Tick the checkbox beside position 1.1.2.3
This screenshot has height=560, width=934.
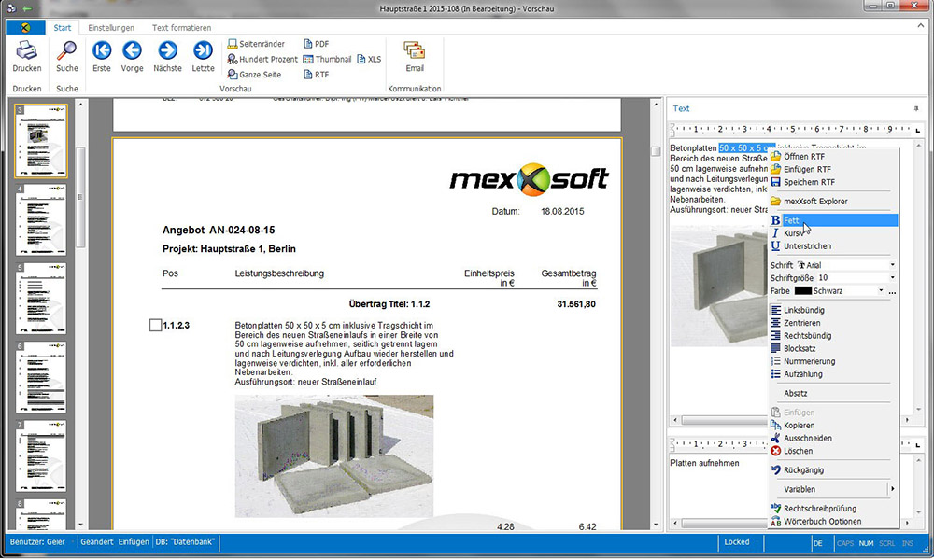click(x=155, y=325)
